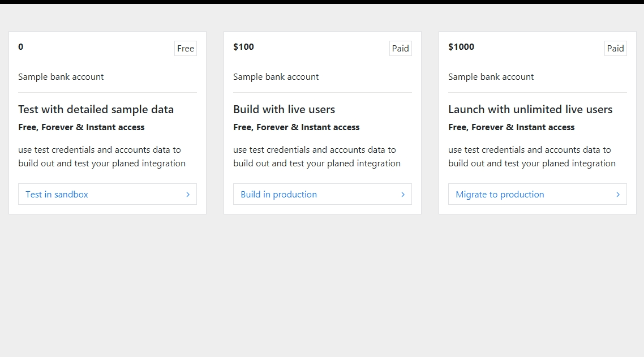The image size is (644, 357).
Task: Click Sample bank account on the $100 card
Action: pos(276,76)
